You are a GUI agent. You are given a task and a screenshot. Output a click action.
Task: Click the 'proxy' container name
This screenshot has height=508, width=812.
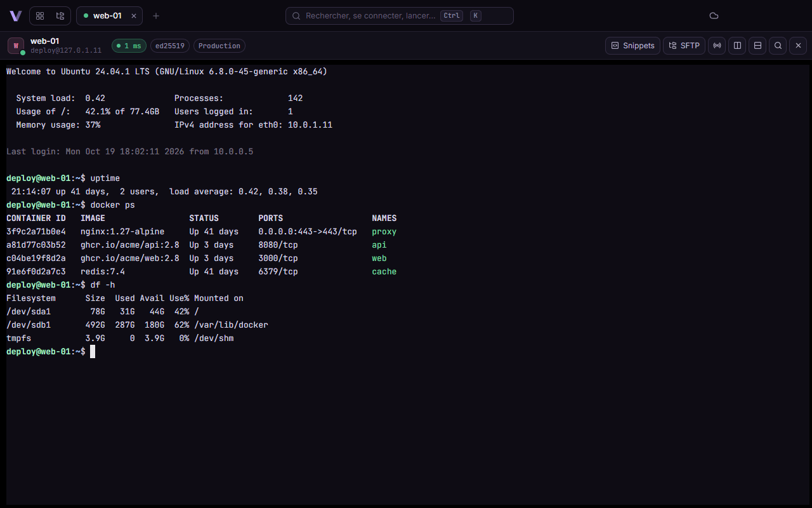384,232
